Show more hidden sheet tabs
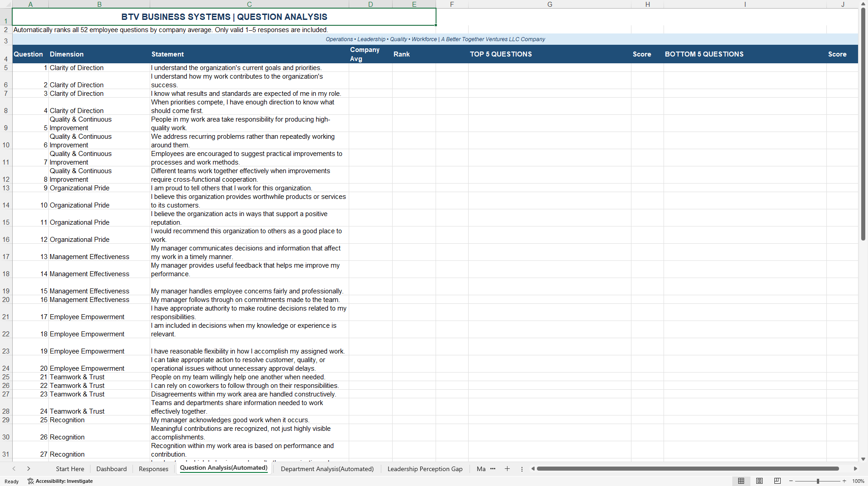868x486 pixels. tap(493, 469)
